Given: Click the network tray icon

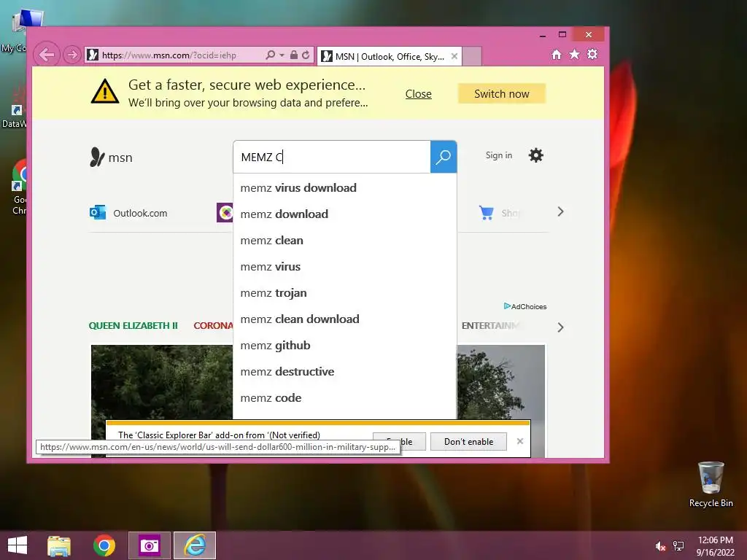Looking at the screenshot, I should pyautogui.click(x=678, y=546).
